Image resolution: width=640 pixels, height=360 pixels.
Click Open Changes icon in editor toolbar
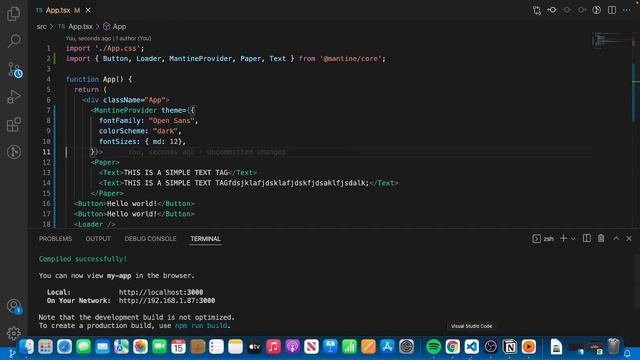pyautogui.click(x=537, y=10)
